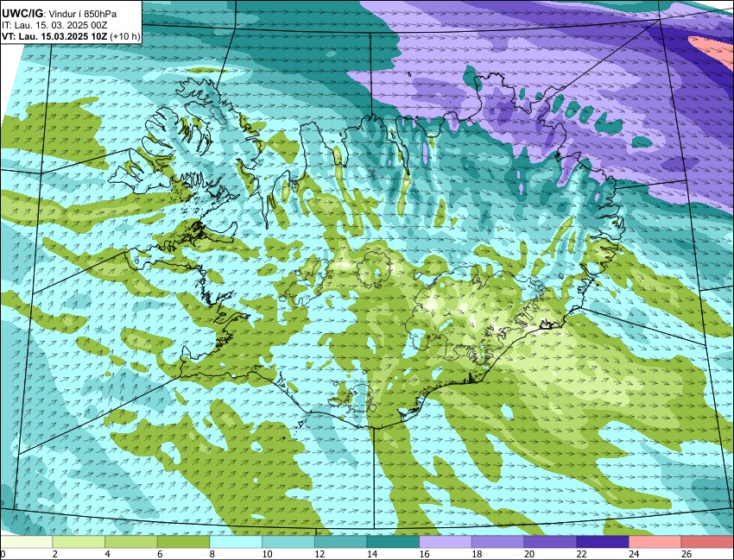The height and width of the screenshot is (560, 734).
Task: Click the "(+10 h)" forecast offset text
Action: [x=124, y=37]
